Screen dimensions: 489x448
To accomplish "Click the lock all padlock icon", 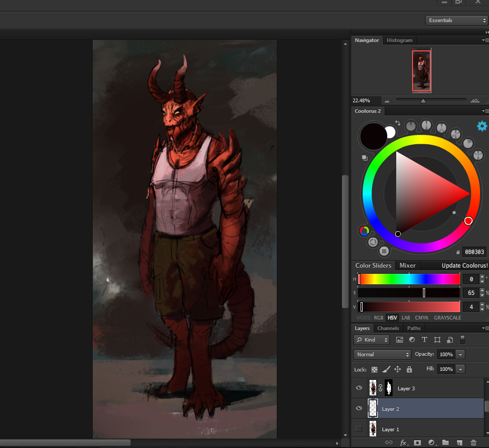I will click(x=409, y=369).
